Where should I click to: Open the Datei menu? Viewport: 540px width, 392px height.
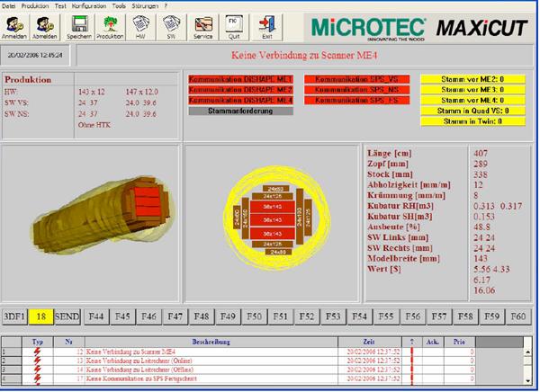(x=9, y=4)
